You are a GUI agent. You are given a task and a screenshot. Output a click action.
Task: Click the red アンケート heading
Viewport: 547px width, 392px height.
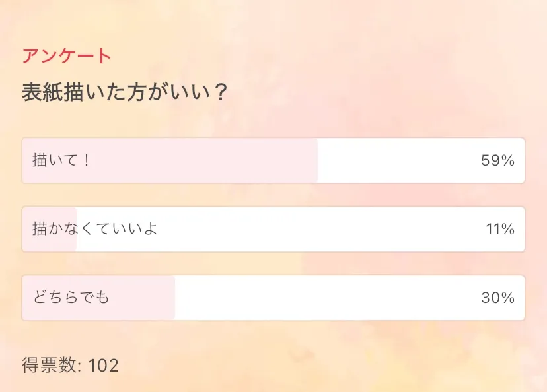(67, 56)
